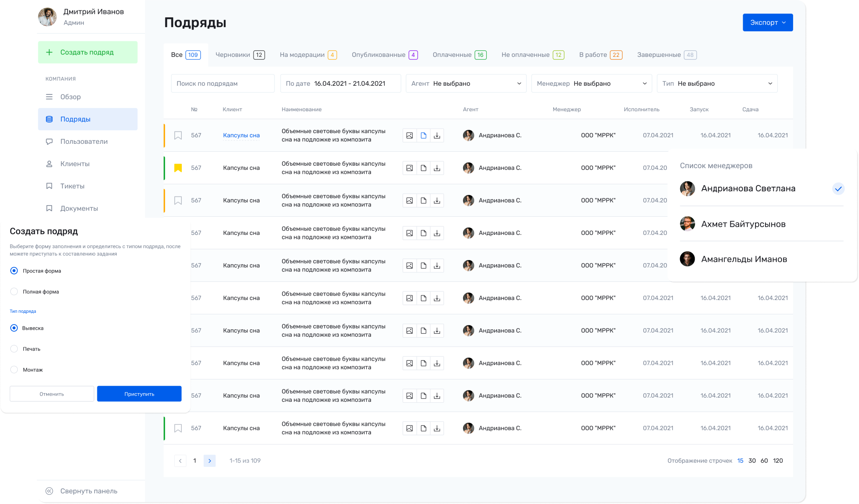Open the image preview icon in the last row
The width and height of the screenshot is (859, 504).
409,428
